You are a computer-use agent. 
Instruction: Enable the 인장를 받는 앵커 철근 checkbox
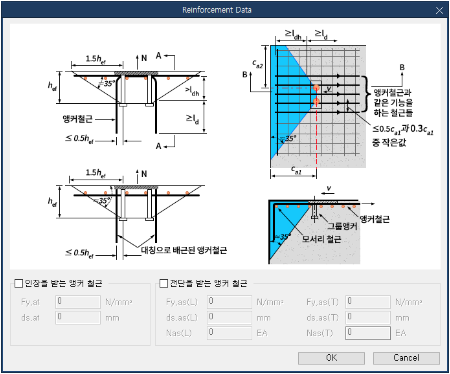click(18, 284)
